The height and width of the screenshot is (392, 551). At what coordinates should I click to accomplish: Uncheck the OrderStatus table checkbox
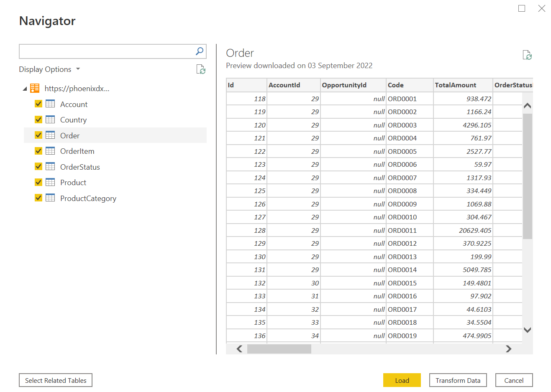pos(38,166)
